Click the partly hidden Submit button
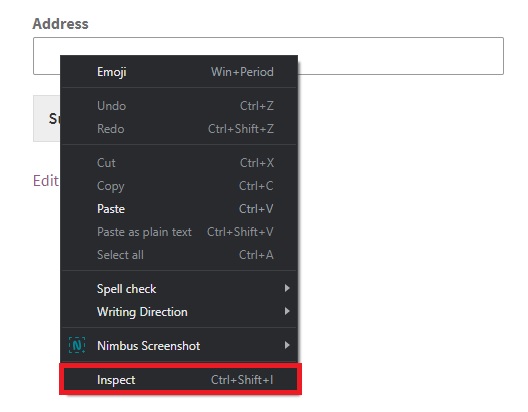The image size is (528, 412). point(46,118)
